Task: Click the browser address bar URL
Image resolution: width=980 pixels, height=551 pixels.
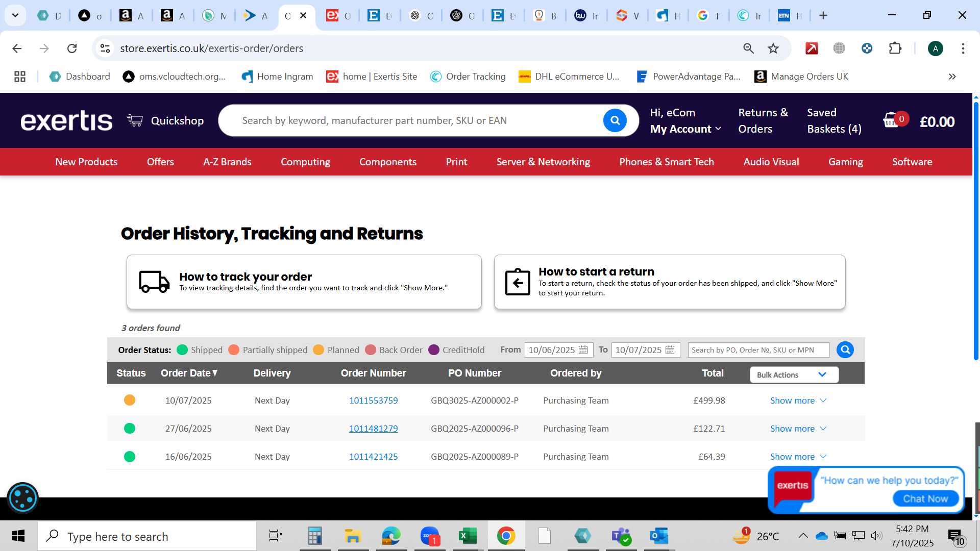Action: pos(211,48)
